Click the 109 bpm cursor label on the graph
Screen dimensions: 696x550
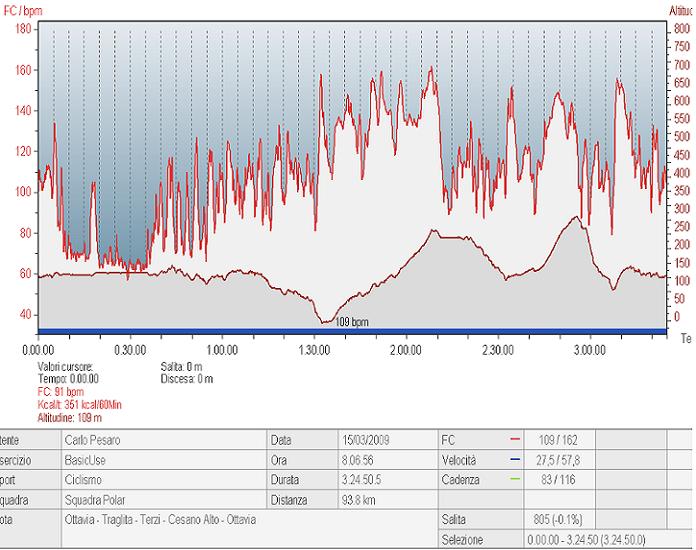pos(351,322)
